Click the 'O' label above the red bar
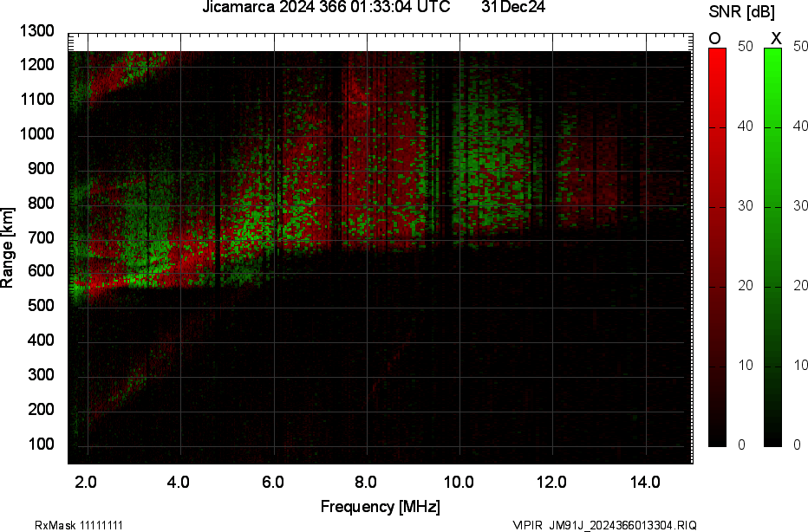This screenshot has width=808, height=532. (x=714, y=39)
